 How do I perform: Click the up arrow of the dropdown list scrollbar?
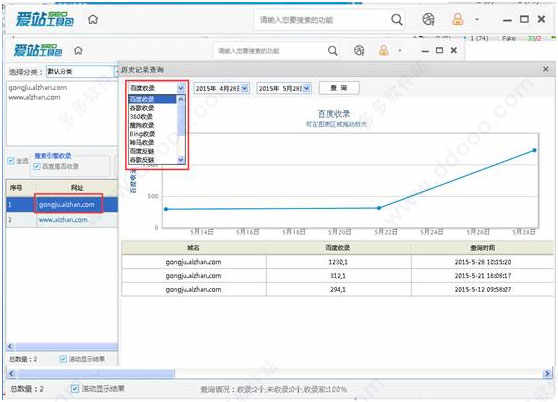tap(181, 99)
